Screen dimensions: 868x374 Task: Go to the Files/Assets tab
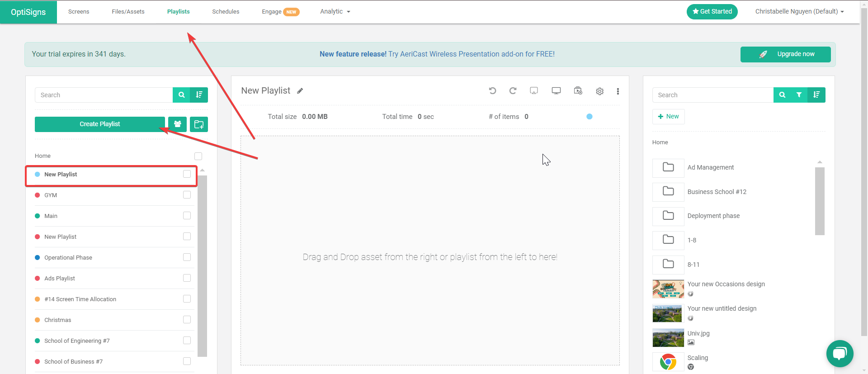(x=128, y=11)
